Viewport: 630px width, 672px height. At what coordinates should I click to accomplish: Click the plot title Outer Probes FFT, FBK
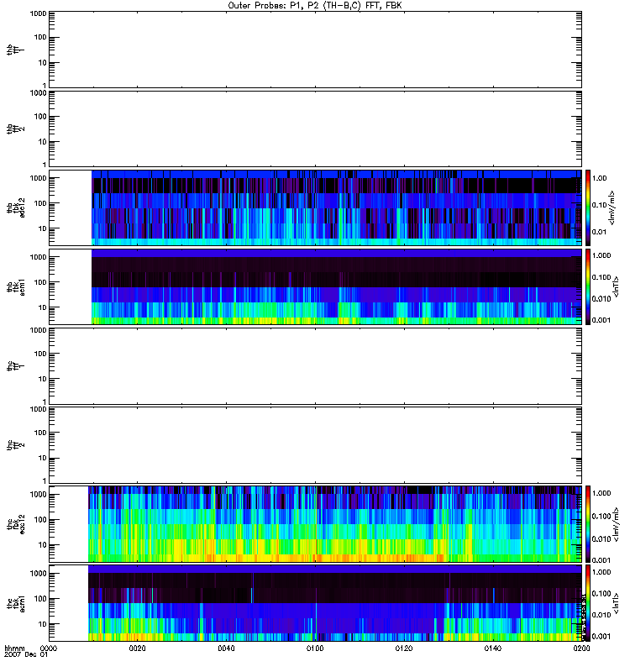coord(315,6)
